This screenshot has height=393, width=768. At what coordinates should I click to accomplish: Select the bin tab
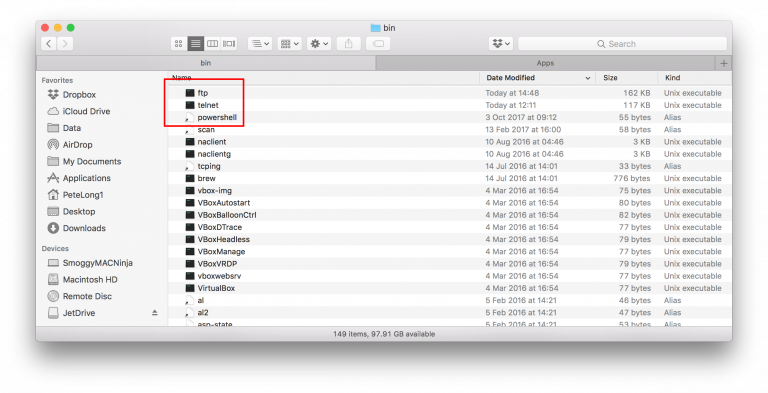pos(206,63)
